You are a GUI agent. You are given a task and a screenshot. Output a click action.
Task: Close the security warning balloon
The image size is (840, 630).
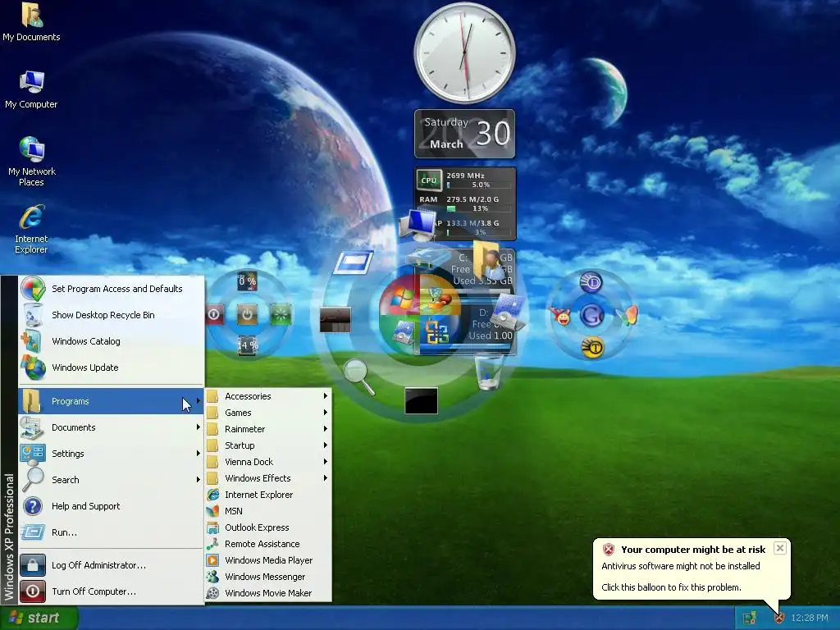click(780, 548)
